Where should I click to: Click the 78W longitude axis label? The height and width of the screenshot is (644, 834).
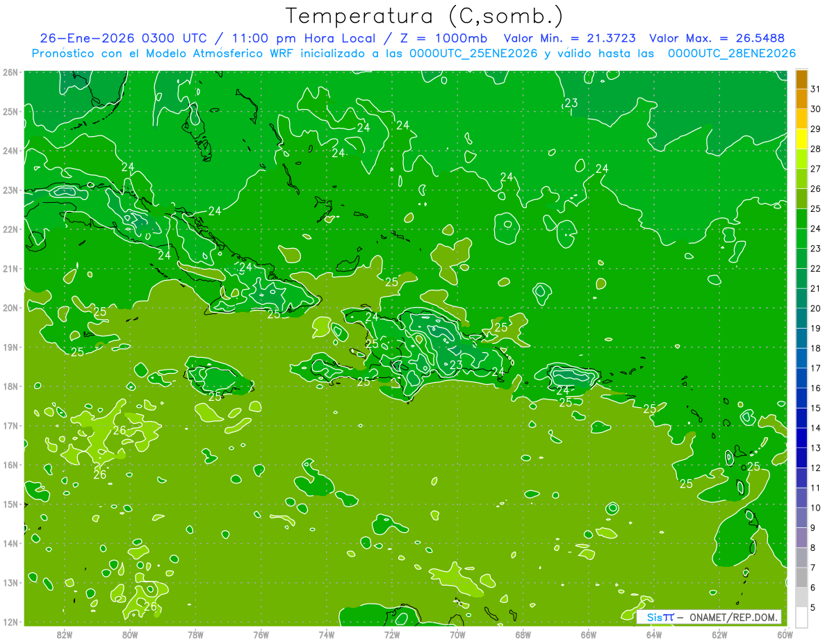coord(195,634)
